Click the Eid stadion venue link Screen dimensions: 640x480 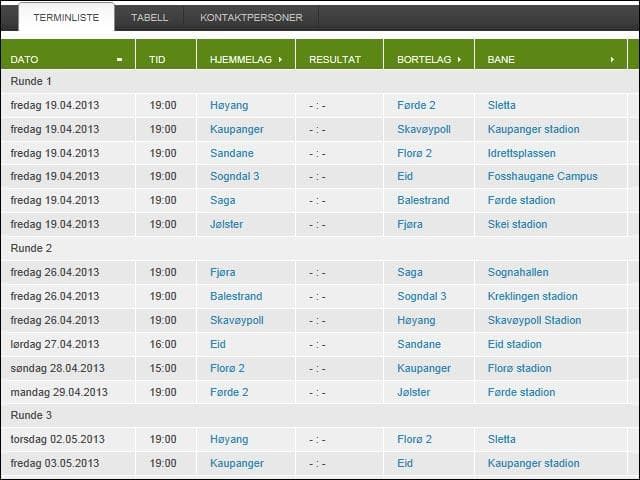point(514,345)
